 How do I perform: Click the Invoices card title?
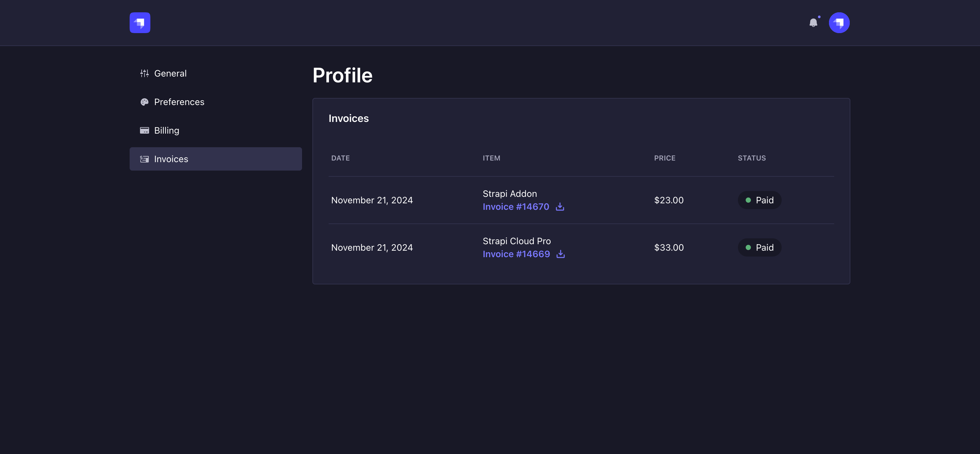click(x=348, y=118)
